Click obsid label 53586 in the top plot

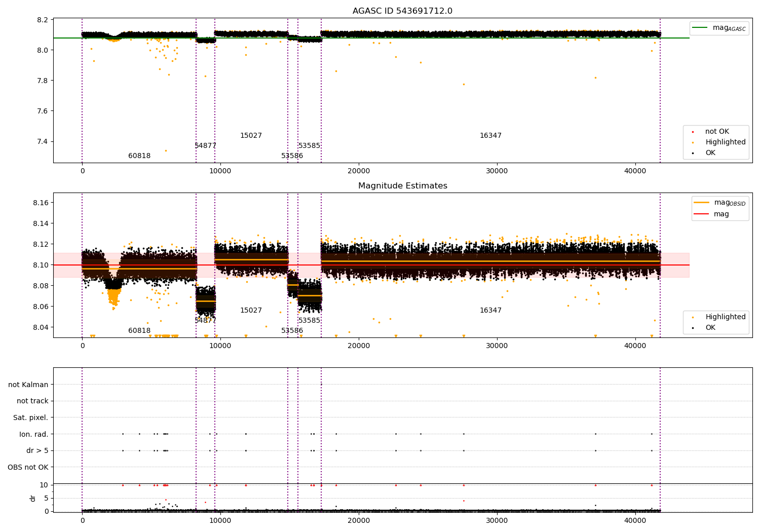pyautogui.click(x=292, y=156)
